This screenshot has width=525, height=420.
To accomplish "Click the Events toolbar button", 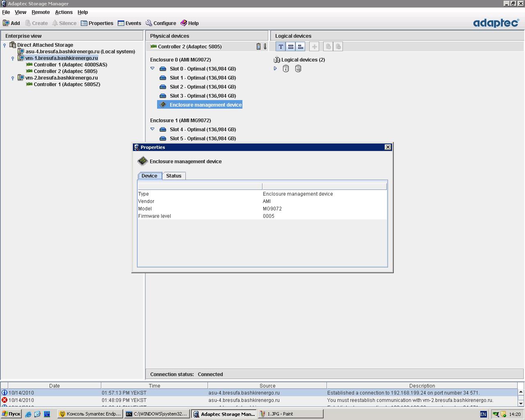I will click(x=129, y=23).
